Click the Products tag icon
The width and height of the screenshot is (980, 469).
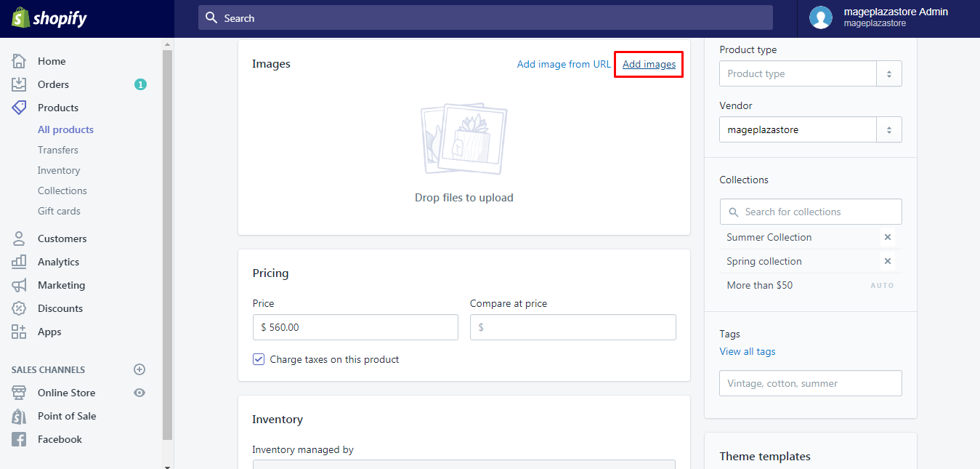[19, 108]
